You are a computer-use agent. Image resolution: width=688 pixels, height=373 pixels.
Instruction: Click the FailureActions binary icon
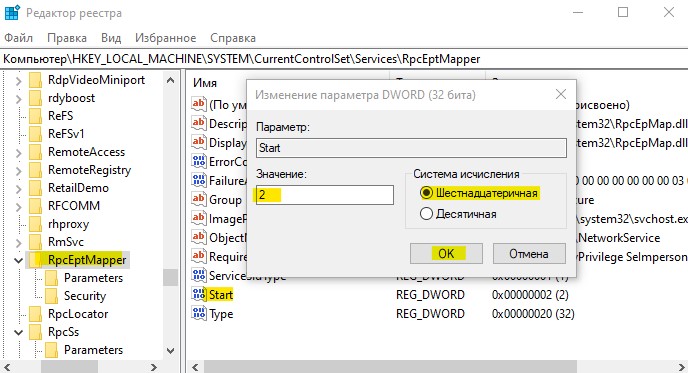199,180
